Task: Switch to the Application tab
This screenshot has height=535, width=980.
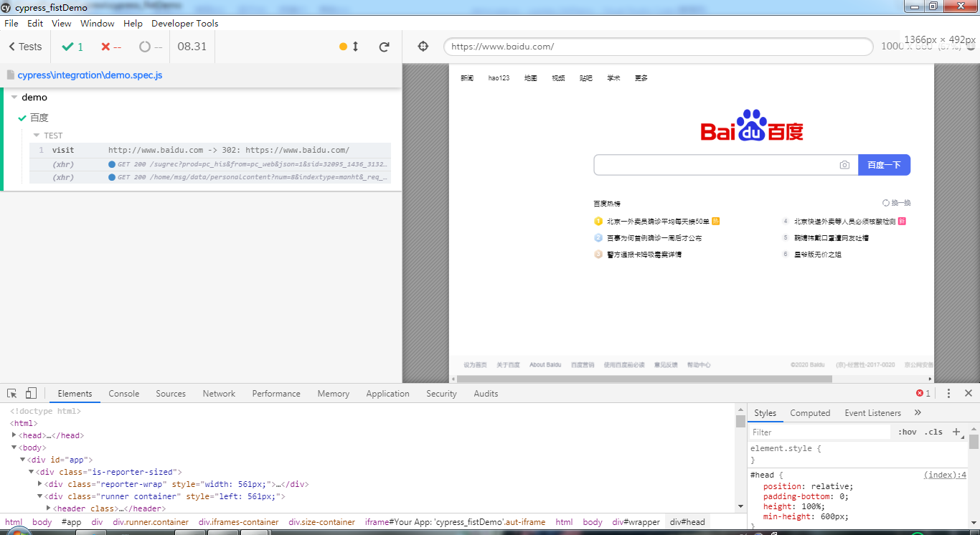Action: [x=387, y=394]
